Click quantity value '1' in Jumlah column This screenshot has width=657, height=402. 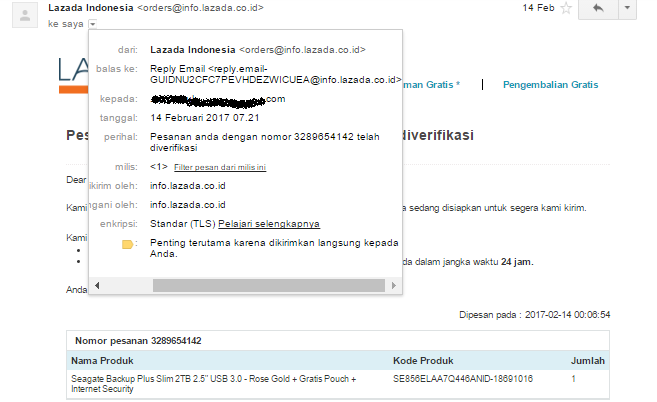click(x=574, y=379)
